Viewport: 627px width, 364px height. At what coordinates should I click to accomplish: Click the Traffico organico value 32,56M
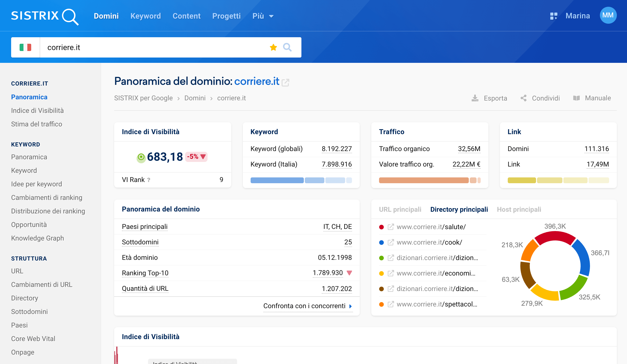[x=469, y=149]
